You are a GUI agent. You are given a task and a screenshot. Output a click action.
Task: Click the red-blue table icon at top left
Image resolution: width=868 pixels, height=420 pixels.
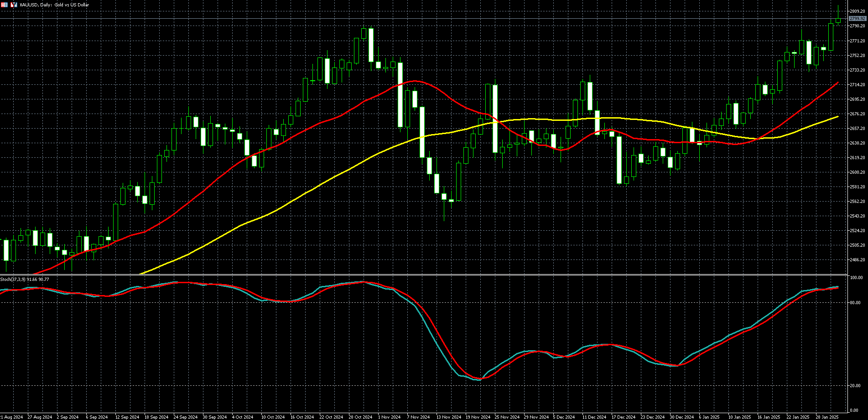click(4, 5)
